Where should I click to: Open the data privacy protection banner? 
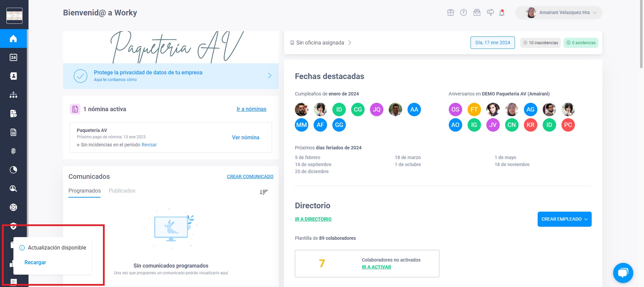coord(171,76)
